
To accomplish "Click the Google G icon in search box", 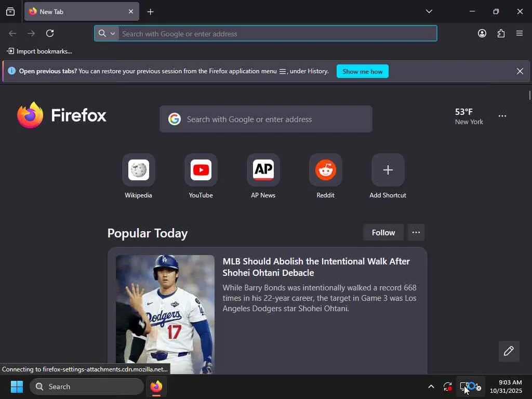I will click(x=175, y=119).
